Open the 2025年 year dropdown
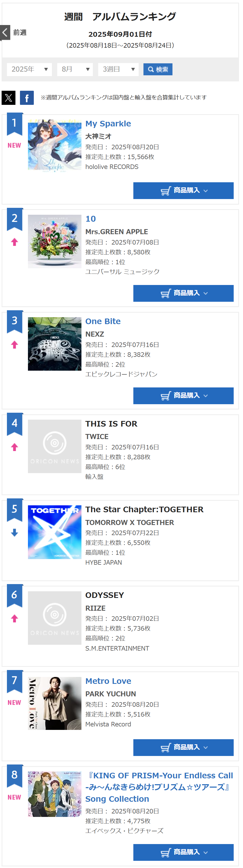Viewport: 243px width, 868px height. pos(29,69)
